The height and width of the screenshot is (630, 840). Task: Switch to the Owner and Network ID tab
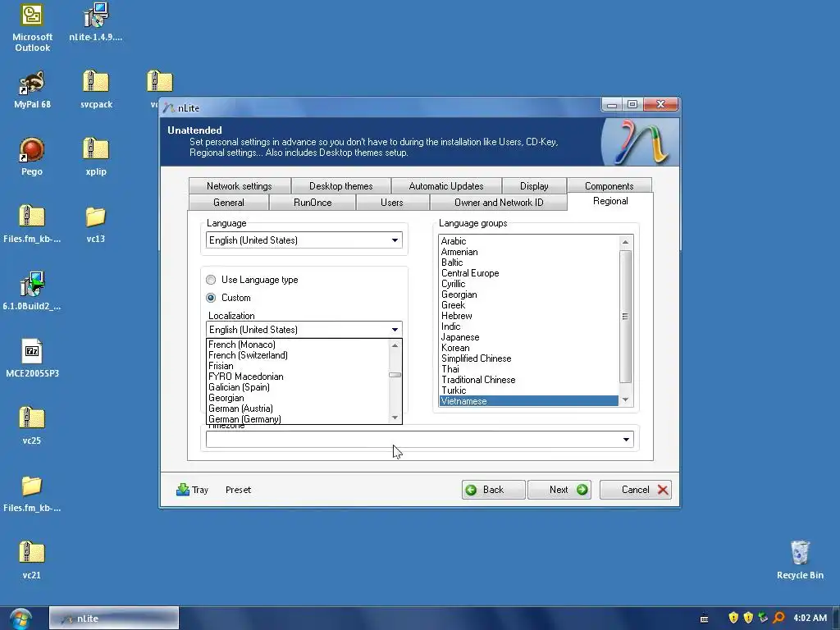point(499,203)
